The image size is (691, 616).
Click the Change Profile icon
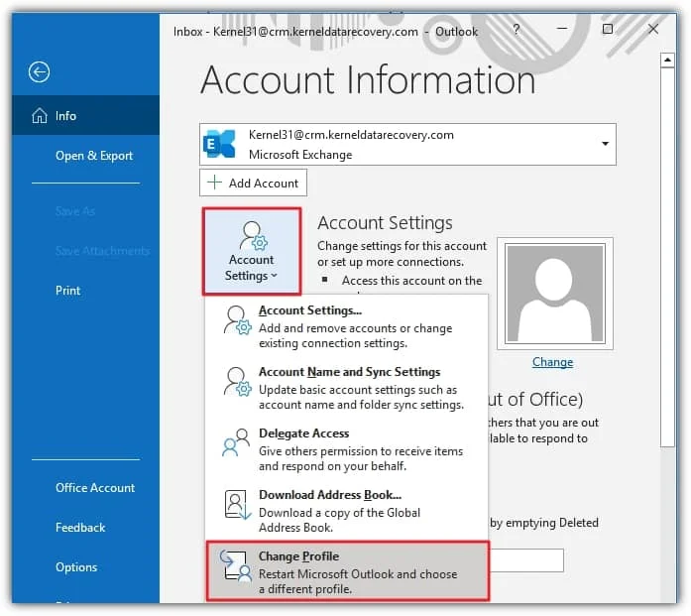pos(236,566)
